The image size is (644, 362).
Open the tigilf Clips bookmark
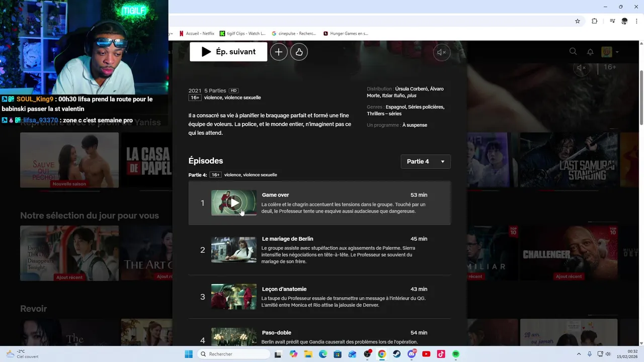243,34
